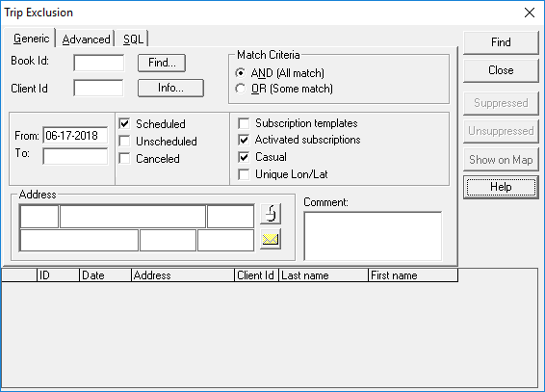Switch to the Generic tab
The image size is (545, 392).
point(31,39)
